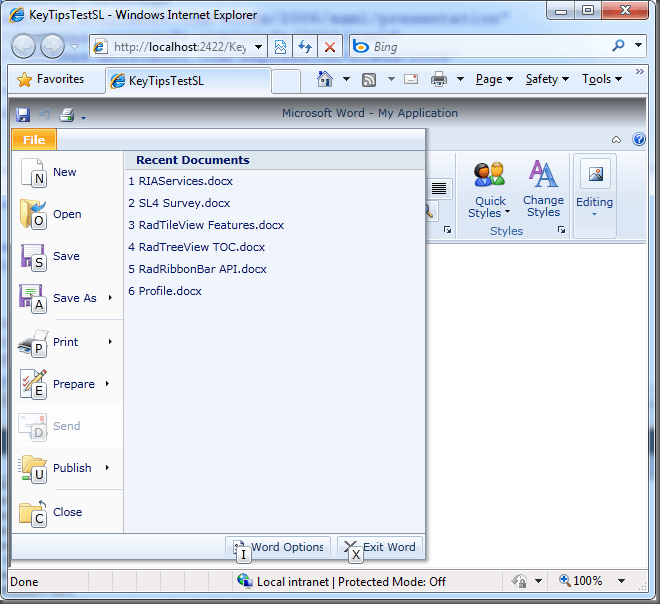Viewport: 660px width, 604px height.
Task: Click the Print icon in quick access toolbar
Action: (x=67, y=114)
